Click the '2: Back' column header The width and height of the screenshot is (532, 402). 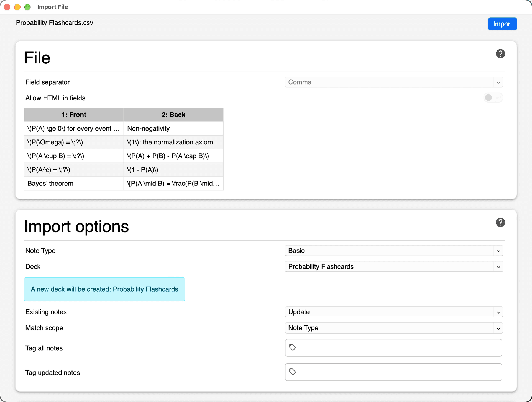pyautogui.click(x=173, y=115)
